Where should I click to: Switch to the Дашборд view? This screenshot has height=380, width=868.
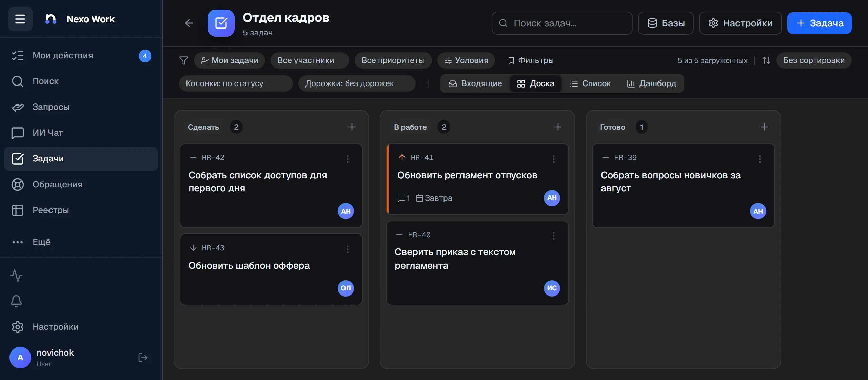(651, 83)
